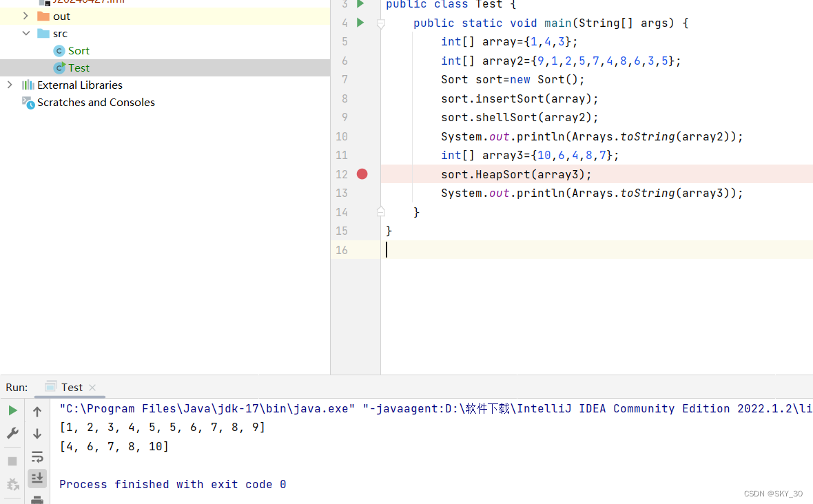Collapse the src folder chevron
The height and width of the screenshot is (504, 813).
coord(26,33)
